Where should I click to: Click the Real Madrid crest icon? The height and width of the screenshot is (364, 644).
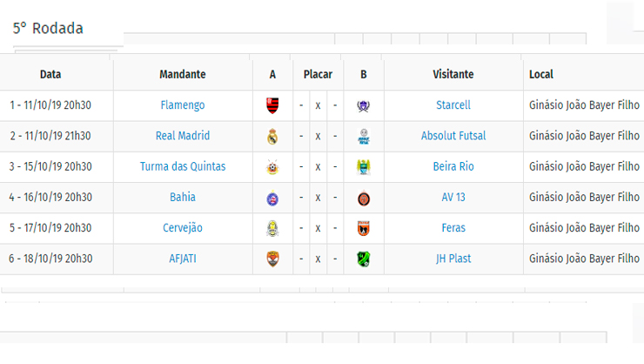pyautogui.click(x=272, y=137)
